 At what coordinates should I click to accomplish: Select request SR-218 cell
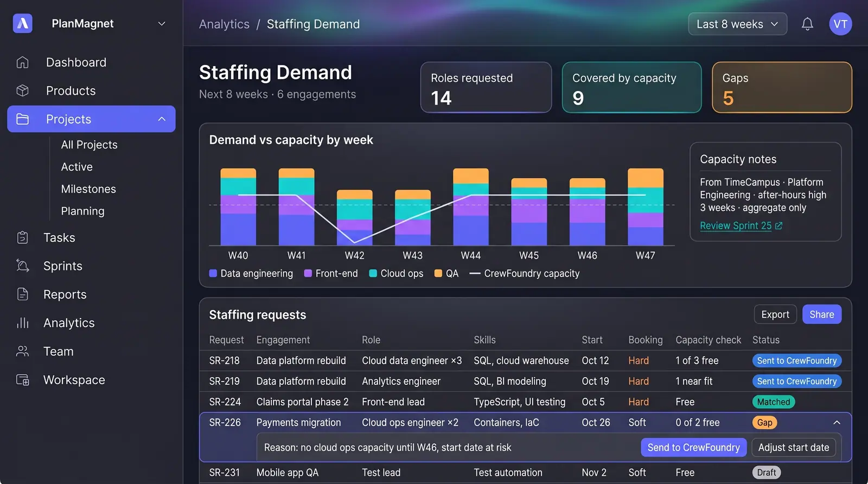225,361
